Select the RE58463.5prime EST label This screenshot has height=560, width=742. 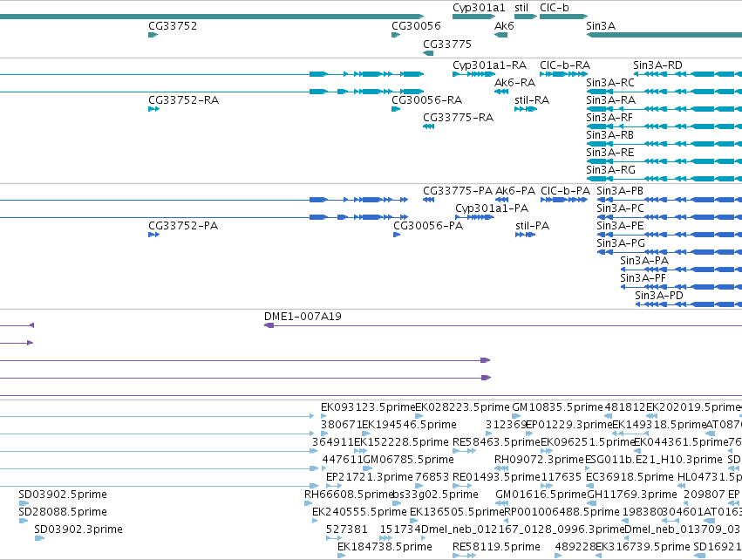point(496,442)
